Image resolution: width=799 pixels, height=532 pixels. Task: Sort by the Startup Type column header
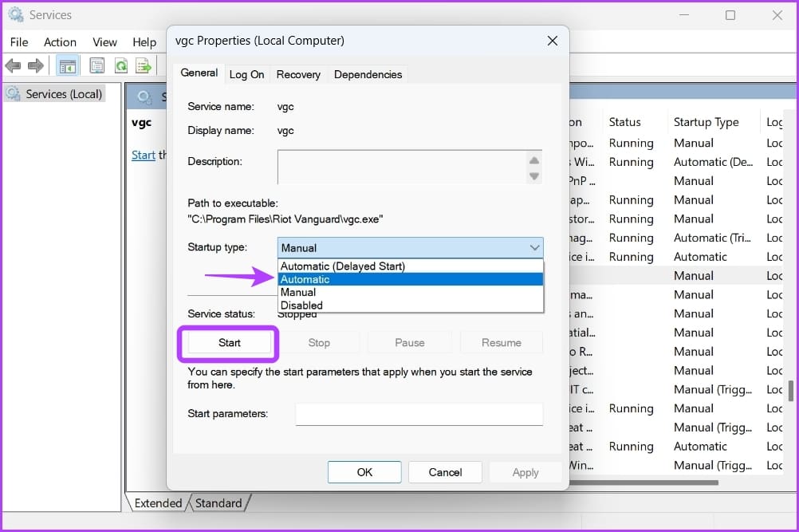706,122
